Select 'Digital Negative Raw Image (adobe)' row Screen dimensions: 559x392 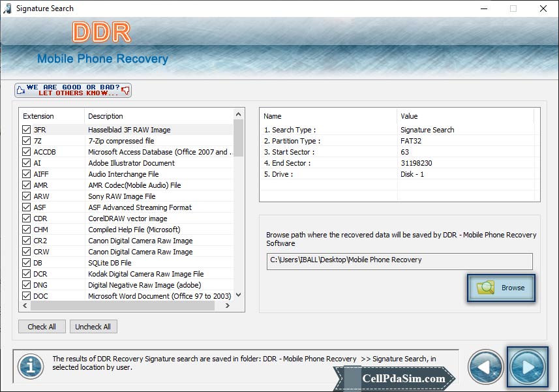coord(127,285)
